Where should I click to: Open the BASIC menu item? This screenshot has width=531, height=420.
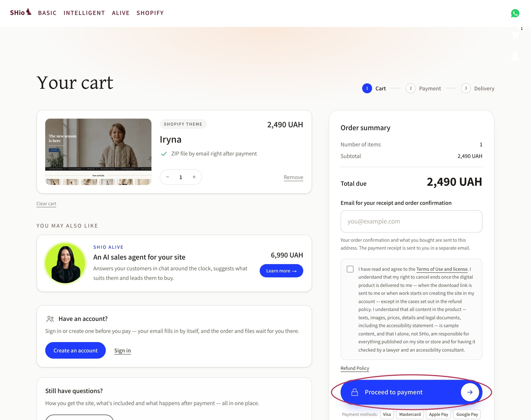[47, 13]
